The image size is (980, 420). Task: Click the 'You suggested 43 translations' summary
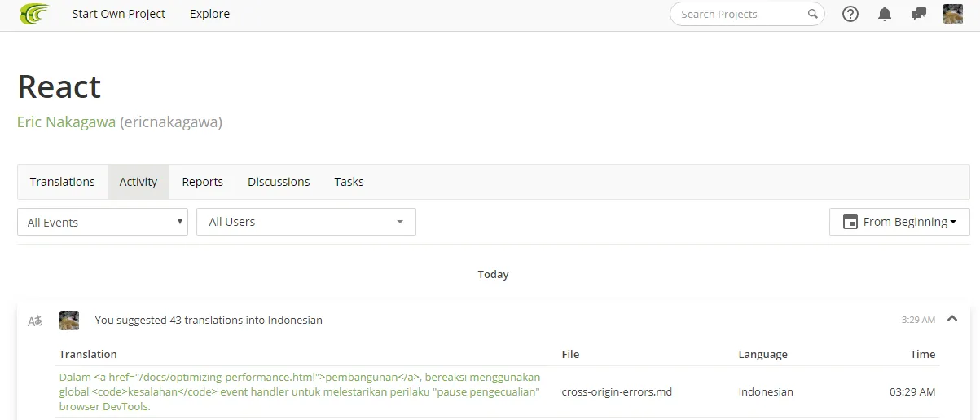coord(209,321)
